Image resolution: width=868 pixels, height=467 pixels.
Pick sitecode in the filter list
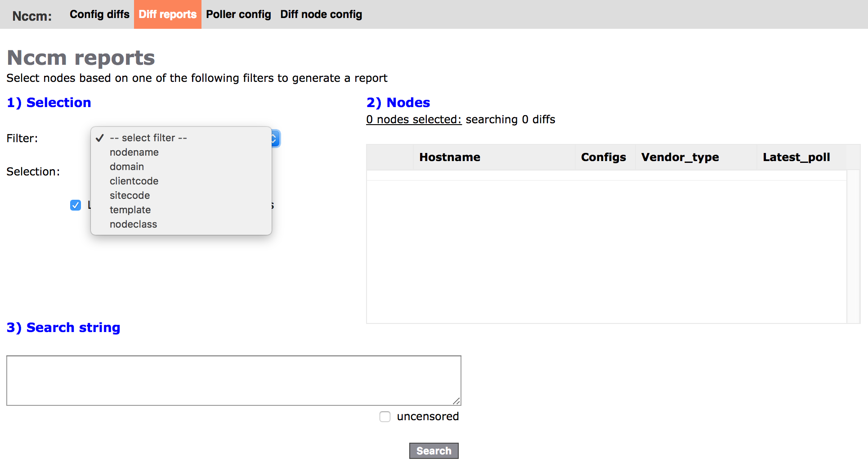click(130, 195)
